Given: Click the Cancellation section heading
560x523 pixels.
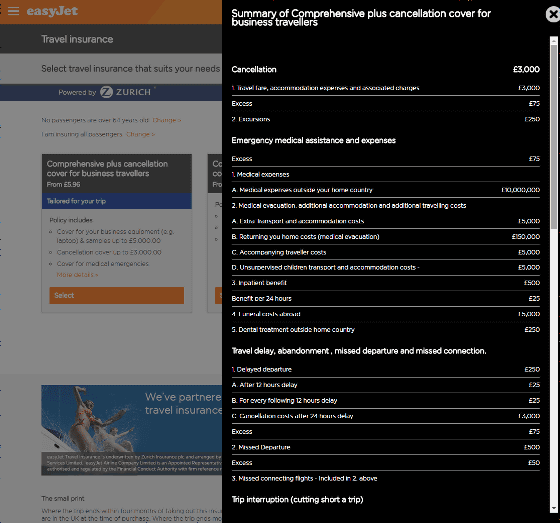Looking at the screenshot, I should 254,69.
